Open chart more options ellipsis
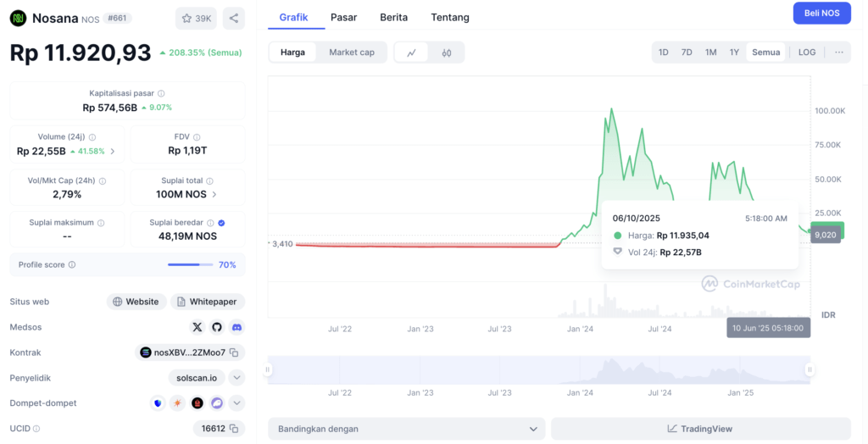The width and height of the screenshot is (868, 444). click(x=838, y=52)
